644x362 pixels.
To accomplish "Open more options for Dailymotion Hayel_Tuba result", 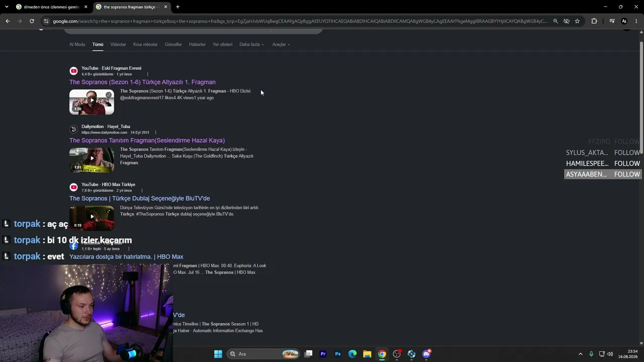I will pyautogui.click(x=155, y=133).
